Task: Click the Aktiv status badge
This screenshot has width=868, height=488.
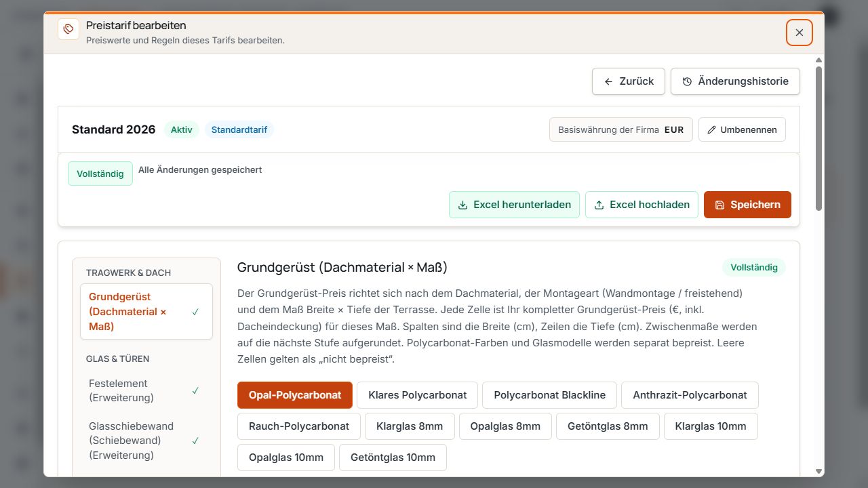Action: coord(181,129)
